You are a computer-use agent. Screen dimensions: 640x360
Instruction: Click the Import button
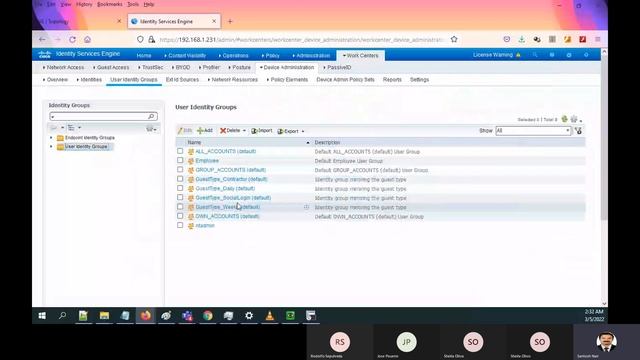[262, 131]
